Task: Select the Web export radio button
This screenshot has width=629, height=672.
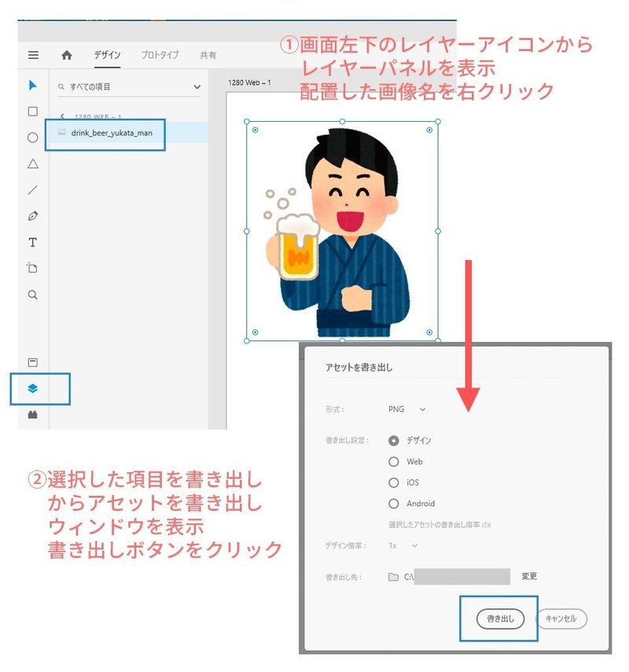Action: click(394, 461)
